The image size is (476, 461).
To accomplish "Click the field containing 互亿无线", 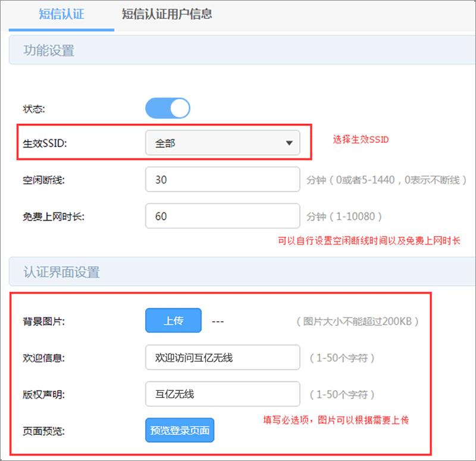I will 223,394.
